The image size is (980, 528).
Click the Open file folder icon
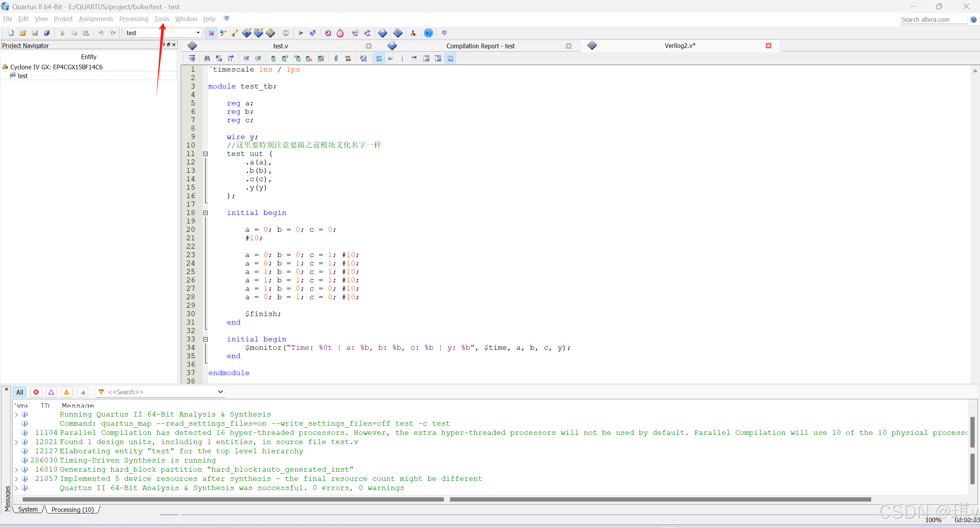pos(23,33)
